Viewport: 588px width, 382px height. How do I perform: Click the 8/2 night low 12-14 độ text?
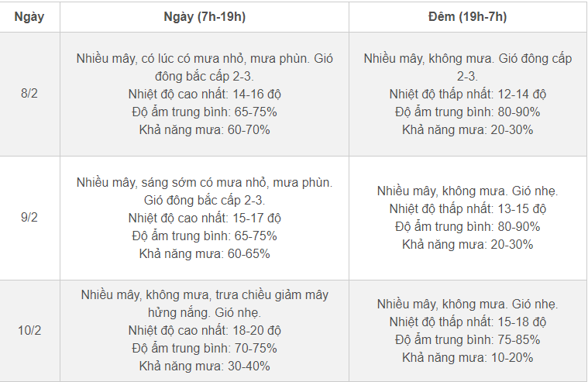[467, 94]
